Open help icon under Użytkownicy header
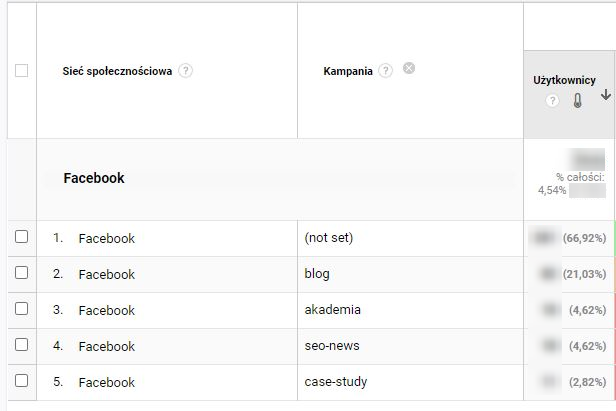The image size is (616, 411). click(x=552, y=101)
